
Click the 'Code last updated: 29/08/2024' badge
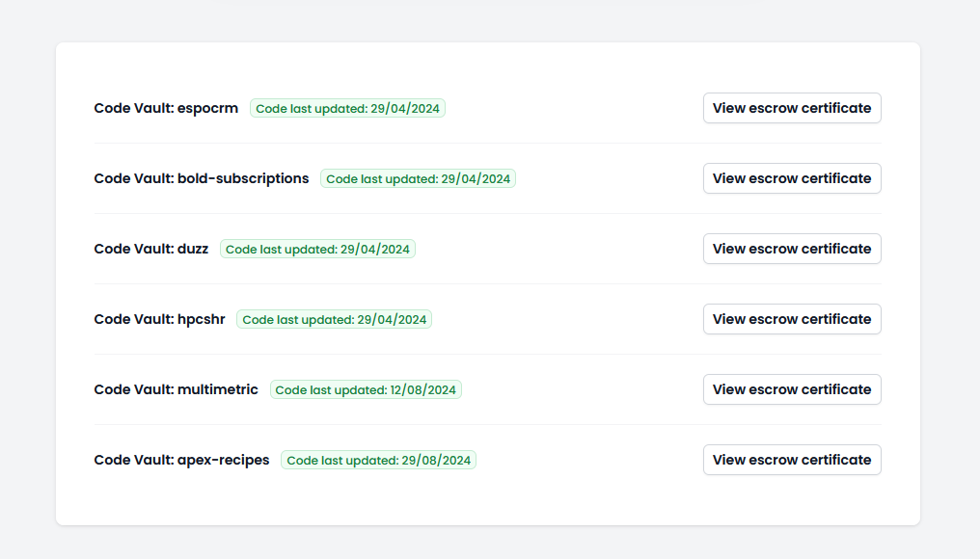pyautogui.click(x=379, y=460)
